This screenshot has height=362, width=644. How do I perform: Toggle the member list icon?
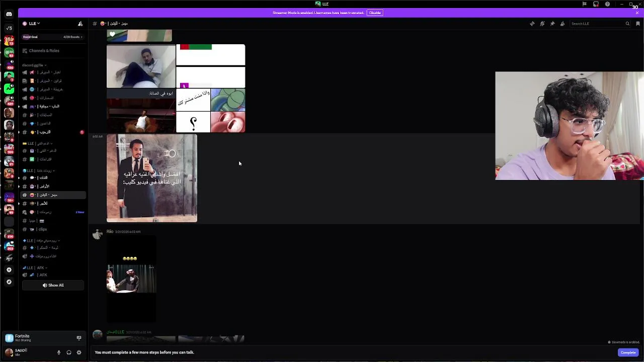pos(562,24)
